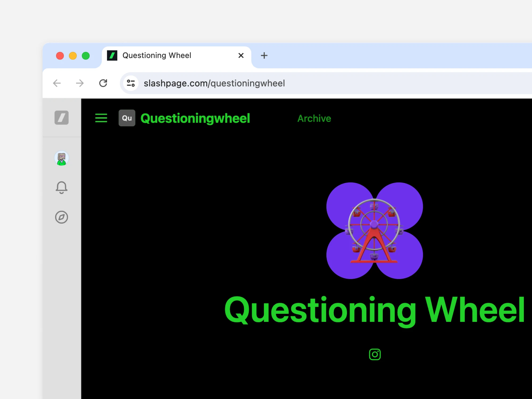Close the Questioning Wheel tab
The width and height of the screenshot is (532, 399).
[241, 55]
